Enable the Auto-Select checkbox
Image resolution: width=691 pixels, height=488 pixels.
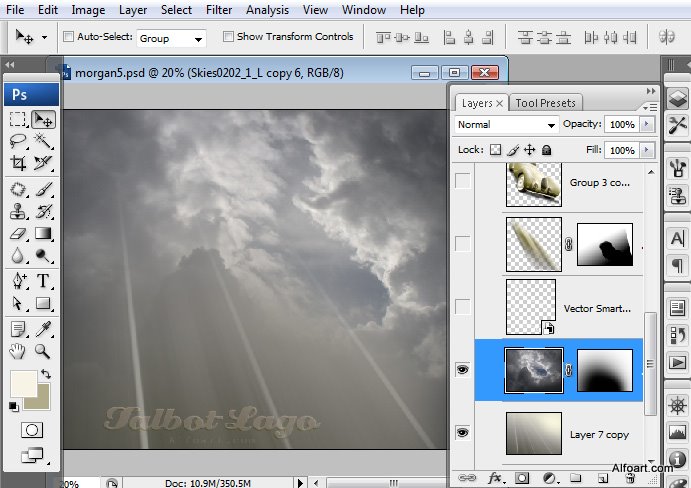tap(68, 37)
